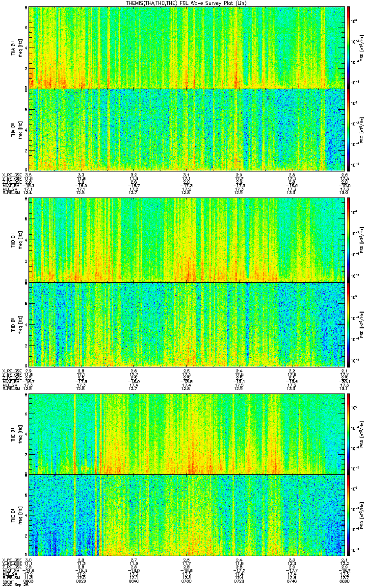This screenshot has height=588, width=368.
Task: Click inside the THD B-parallel spectrogram panel
Action: tap(186, 324)
